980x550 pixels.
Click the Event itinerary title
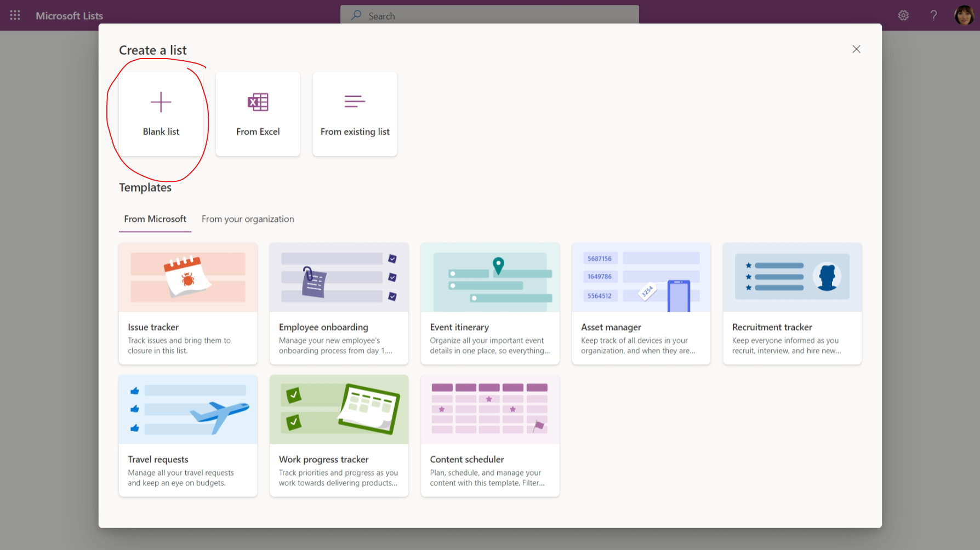click(x=459, y=327)
